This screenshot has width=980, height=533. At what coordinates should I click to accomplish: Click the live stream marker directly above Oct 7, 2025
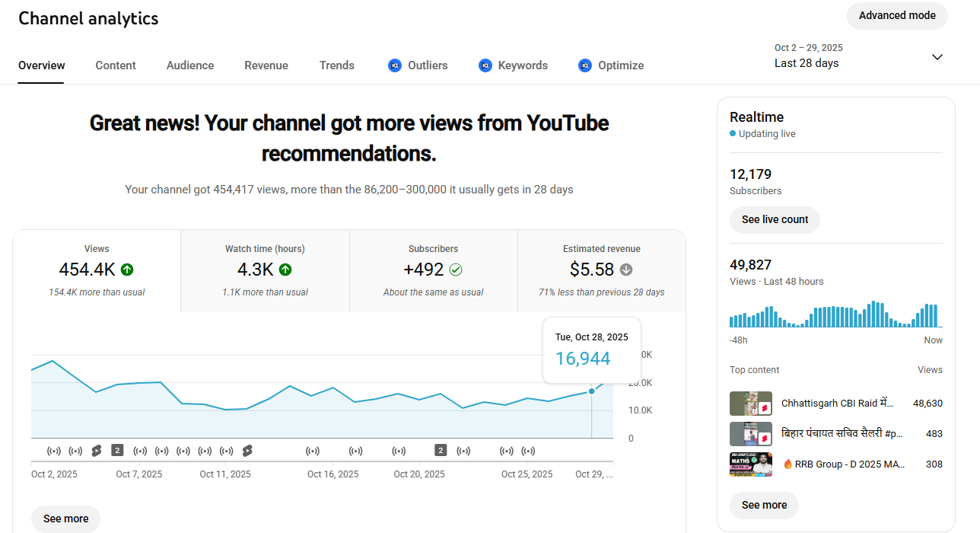(x=140, y=451)
